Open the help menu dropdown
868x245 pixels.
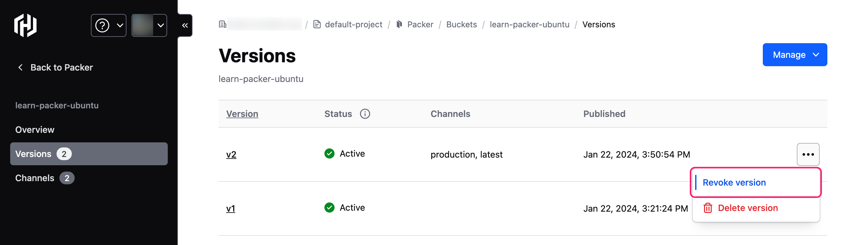tap(109, 25)
